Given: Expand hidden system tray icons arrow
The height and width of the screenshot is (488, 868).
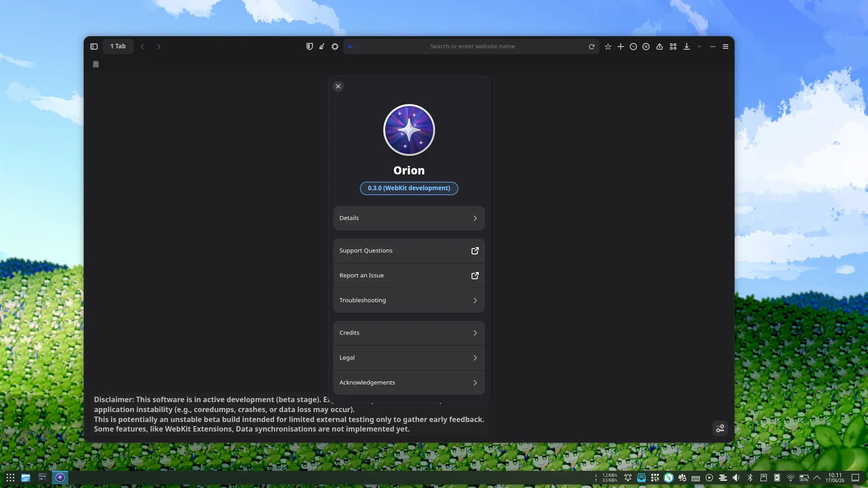Looking at the screenshot, I should point(817,478).
